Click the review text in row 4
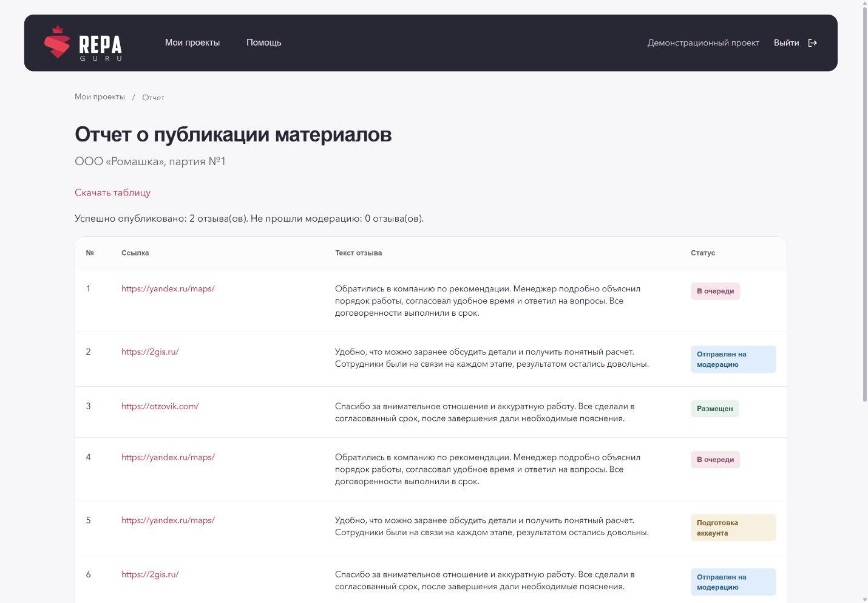The height and width of the screenshot is (603, 868). pos(488,469)
